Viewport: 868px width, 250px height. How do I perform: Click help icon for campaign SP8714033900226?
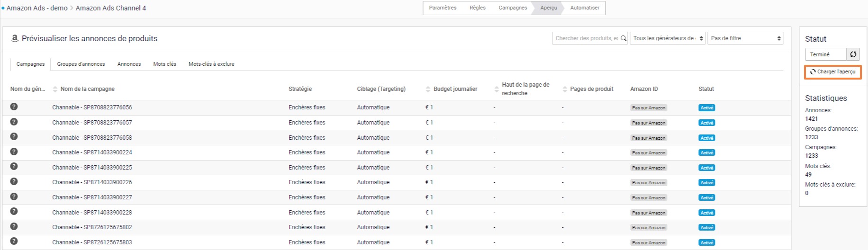pyautogui.click(x=14, y=181)
